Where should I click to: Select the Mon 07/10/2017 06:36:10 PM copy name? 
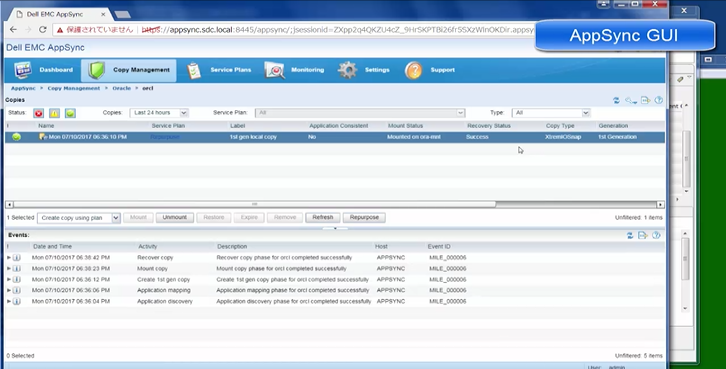88,137
